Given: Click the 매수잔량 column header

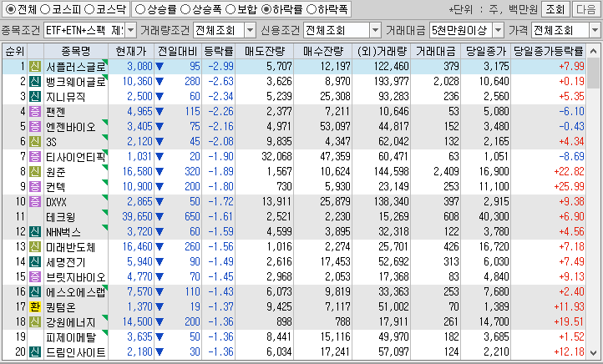Looking at the screenshot, I should [x=323, y=51].
